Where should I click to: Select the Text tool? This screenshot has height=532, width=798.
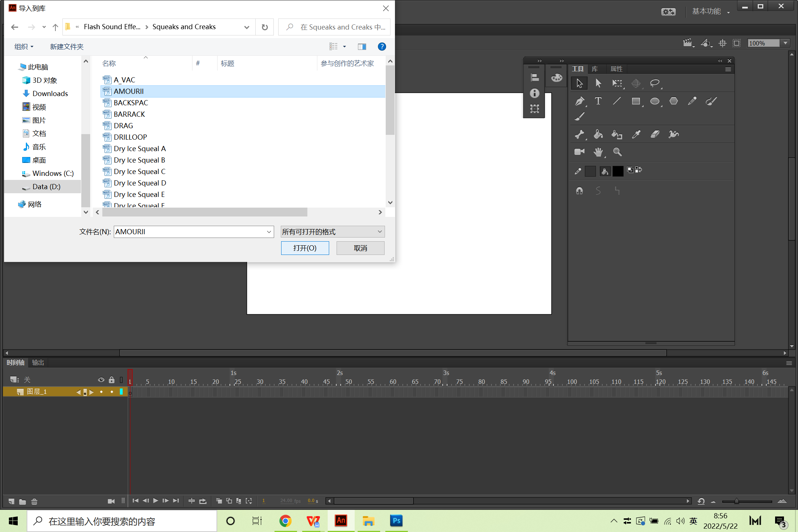pos(598,101)
